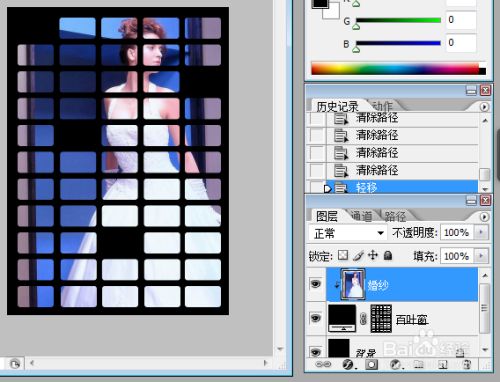Open the layer style fx menu
This screenshot has height=382, width=500.
click(349, 364)
